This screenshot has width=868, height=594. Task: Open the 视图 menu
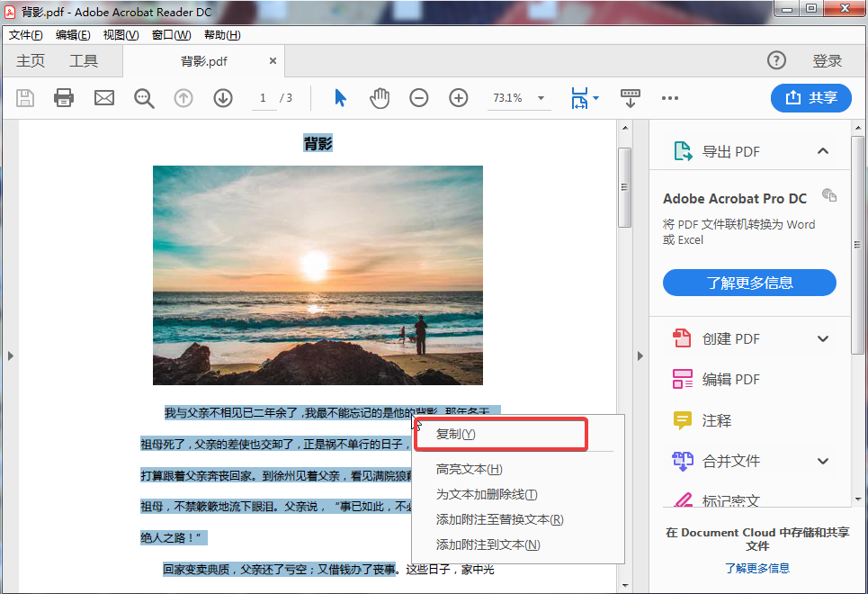tap(121, 34)
